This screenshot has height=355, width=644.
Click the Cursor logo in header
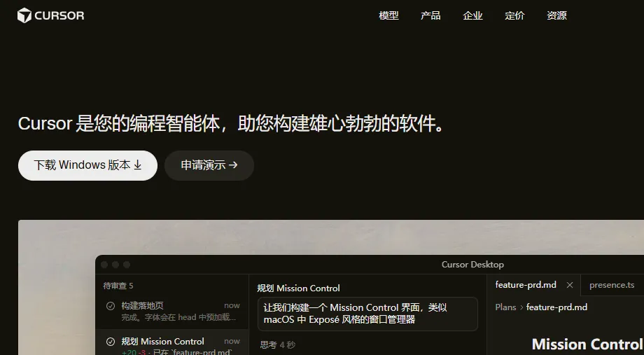point(50,15)
